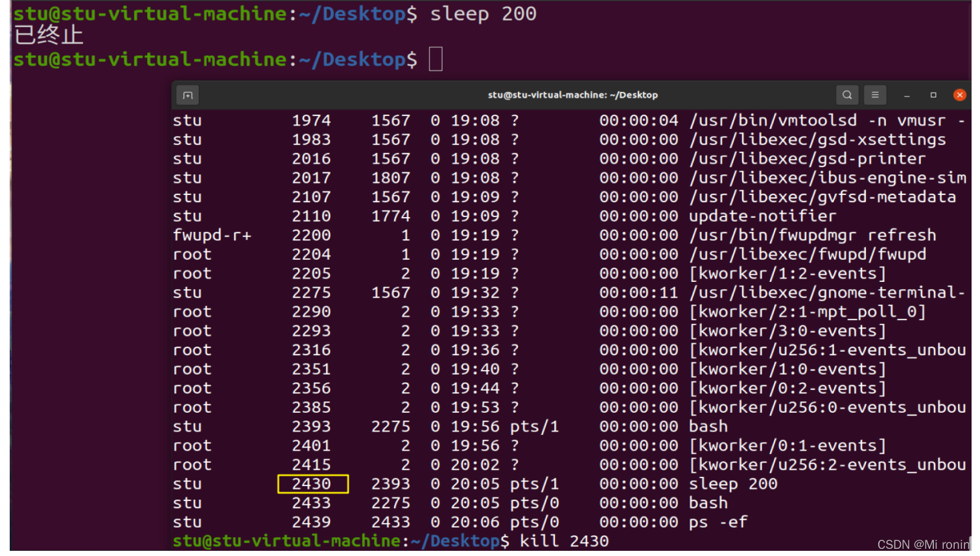Click start time 20:02 in PID 2415 row

(476, 465)
